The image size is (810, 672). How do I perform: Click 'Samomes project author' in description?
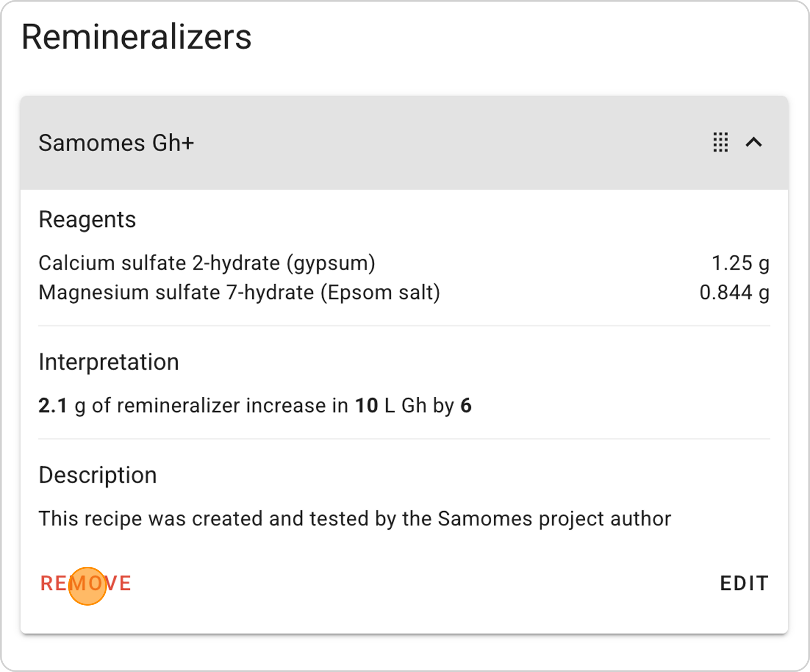coord(554,519)
